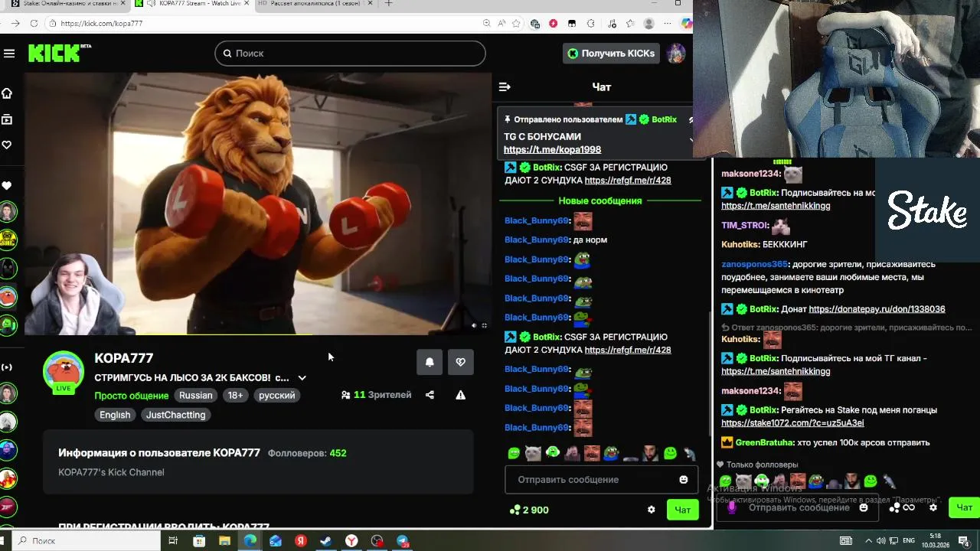The height and width of the screenshot is (551, 980).
Task: Collapse the chat panel with arrow icon
Action: (505, 87)
